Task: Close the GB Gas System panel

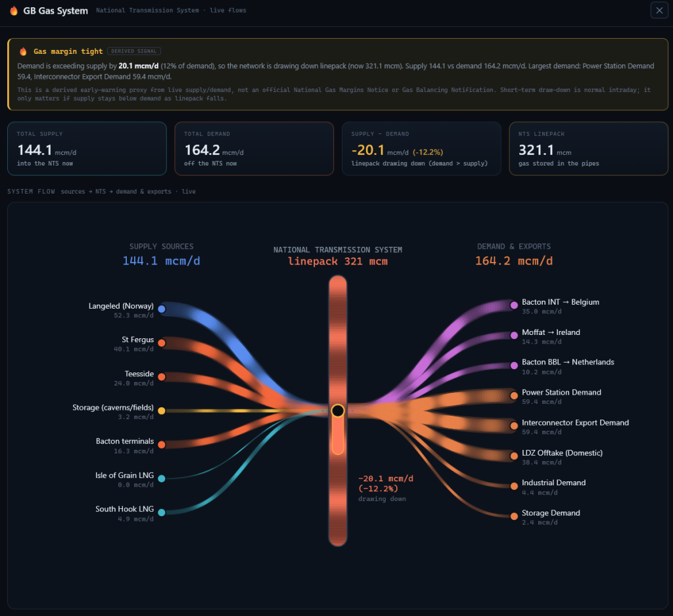Action: (x=659, y=11)
